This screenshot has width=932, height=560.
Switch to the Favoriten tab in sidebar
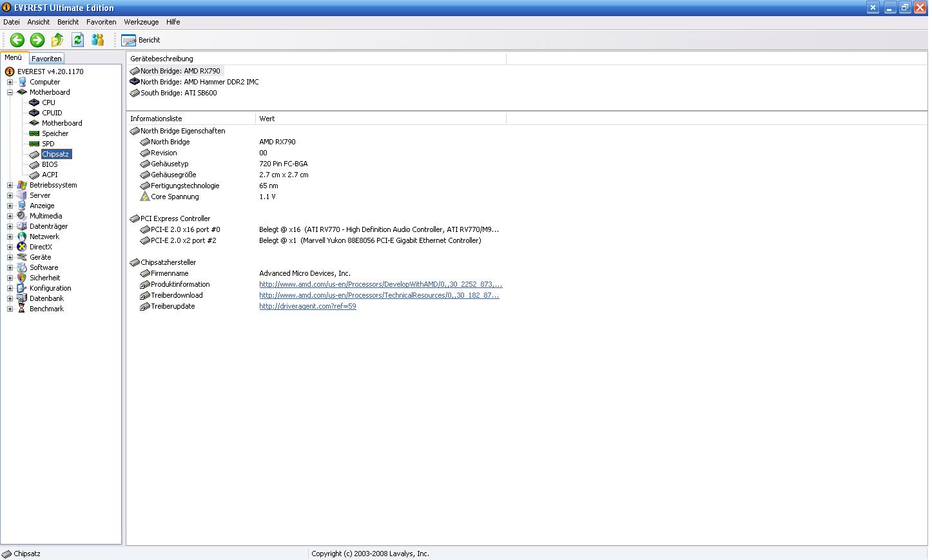coord(46,59)
